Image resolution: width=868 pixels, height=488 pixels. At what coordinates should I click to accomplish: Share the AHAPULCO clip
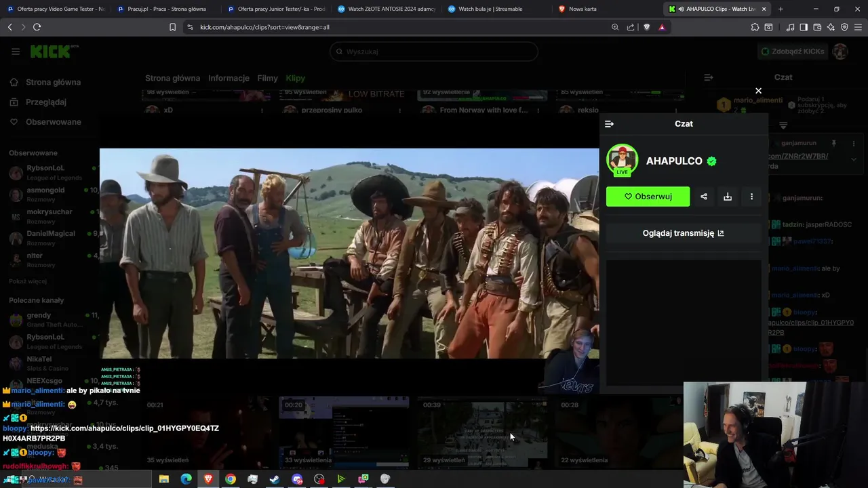click(x=704, y=197)
